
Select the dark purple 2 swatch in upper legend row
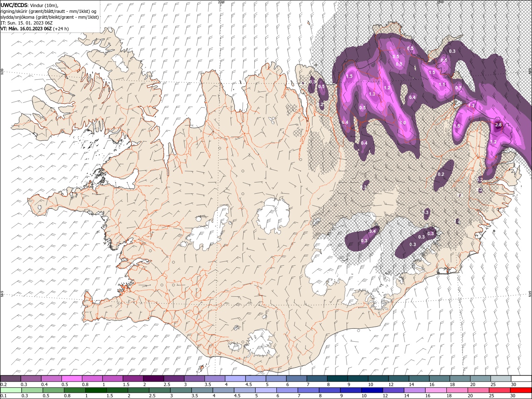(153, 379)
